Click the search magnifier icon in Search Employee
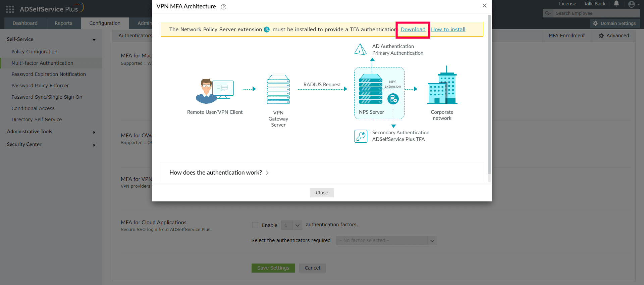This screenshot has width=644, height=285. click(548, 13)
